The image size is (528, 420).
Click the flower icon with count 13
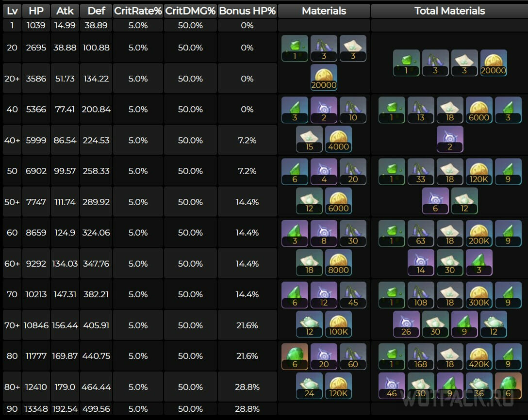tap(421, 110)
